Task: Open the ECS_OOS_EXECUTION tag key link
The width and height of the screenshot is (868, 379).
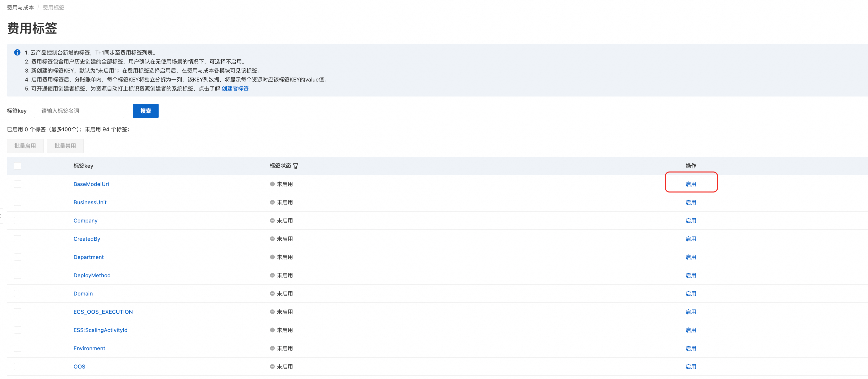Action: 103,311
